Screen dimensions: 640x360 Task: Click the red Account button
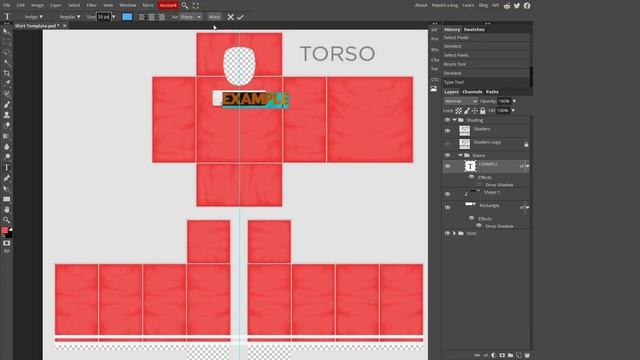click(x=168, y=5)
